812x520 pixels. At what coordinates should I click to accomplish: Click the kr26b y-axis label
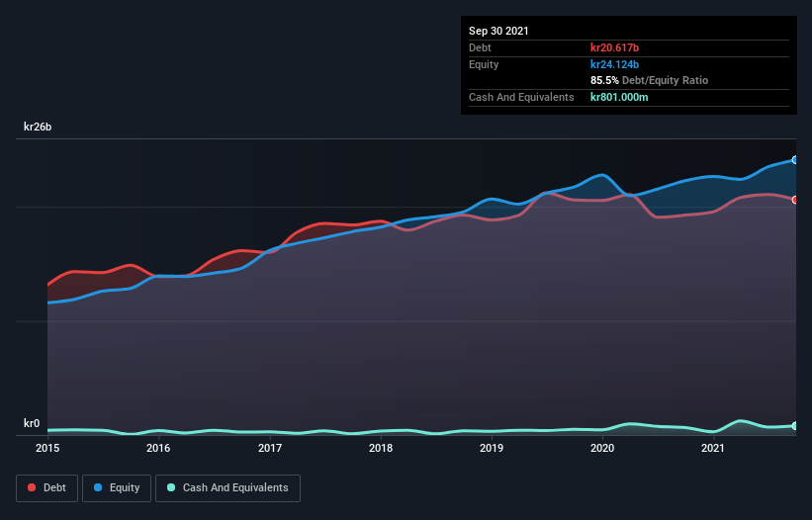coord(38,127)
